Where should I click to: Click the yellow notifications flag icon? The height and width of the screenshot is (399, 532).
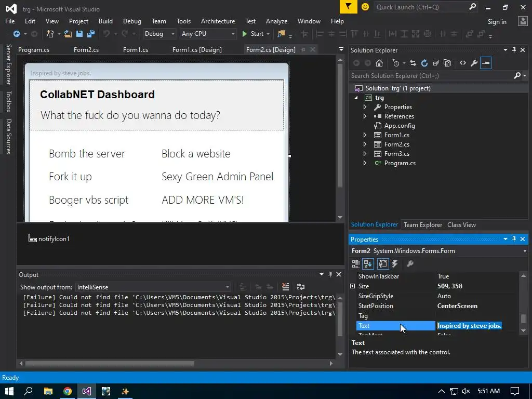(349, 7)
